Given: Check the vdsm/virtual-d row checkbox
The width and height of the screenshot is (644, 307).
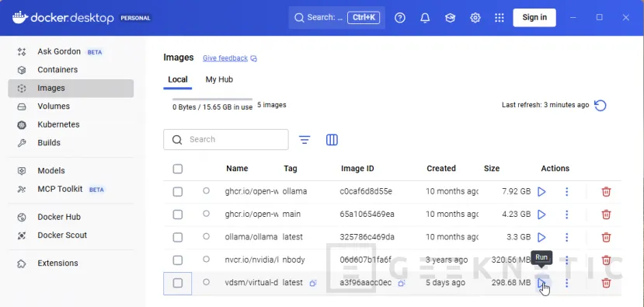Looking at the screenshot, I should pos(177,283).
